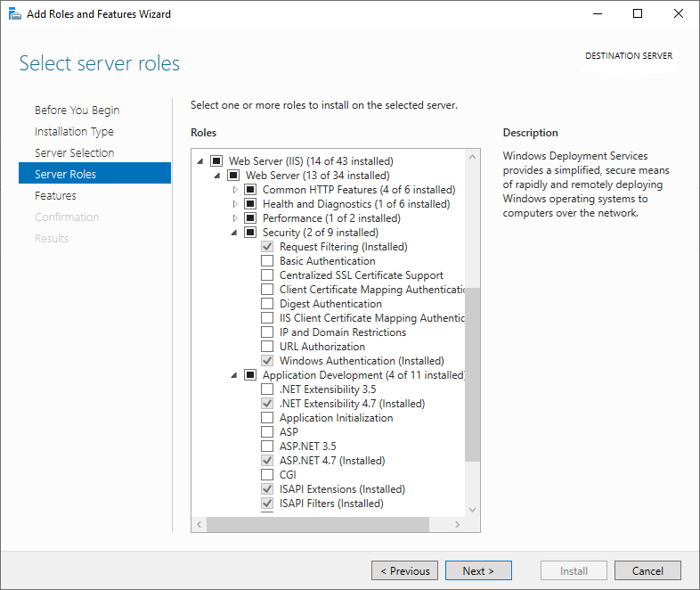Click the roles list scroll down arrow
Image resolution: width=700 pixels, height=590 pixels.
point(472,510)
